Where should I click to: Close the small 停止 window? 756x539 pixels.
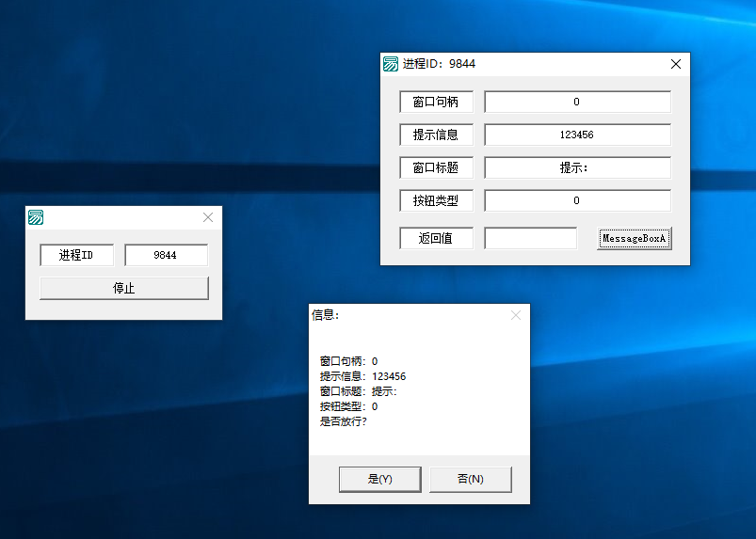(208, 217)
